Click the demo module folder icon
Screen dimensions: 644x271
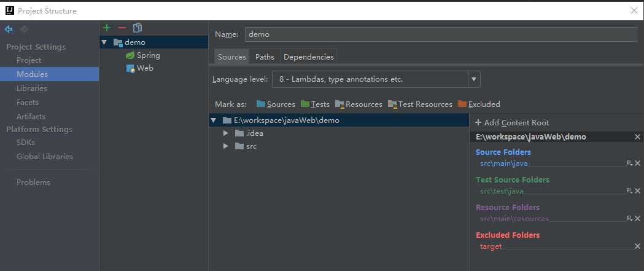click(118, 42)
